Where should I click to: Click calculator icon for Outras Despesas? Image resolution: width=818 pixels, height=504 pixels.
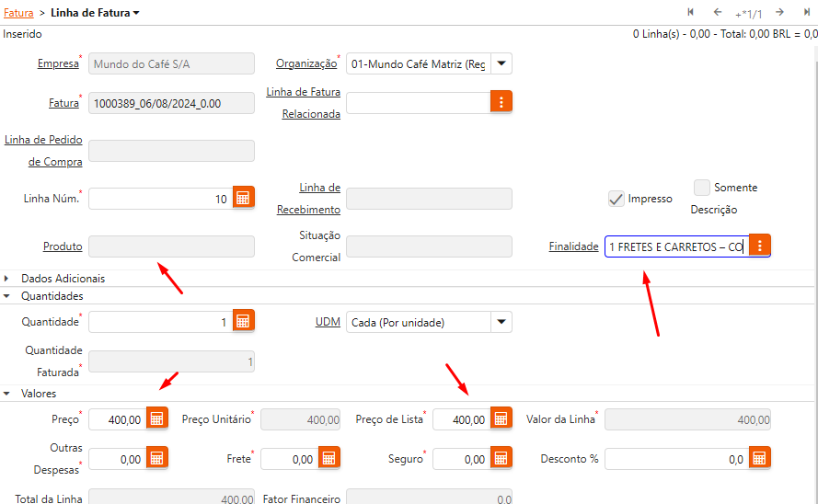tap(156, 458)
